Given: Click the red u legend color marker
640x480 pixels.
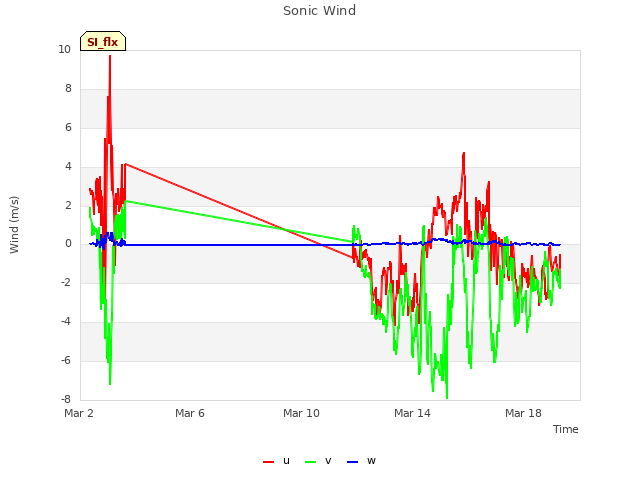Looking at the screenshot, I should (269, 462).
